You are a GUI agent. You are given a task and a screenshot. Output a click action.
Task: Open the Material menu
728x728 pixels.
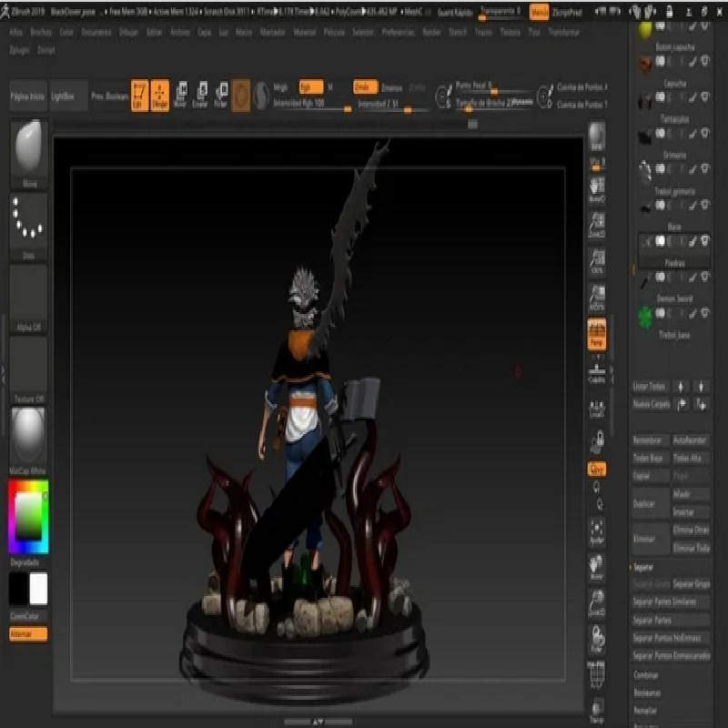click(305, 31)
